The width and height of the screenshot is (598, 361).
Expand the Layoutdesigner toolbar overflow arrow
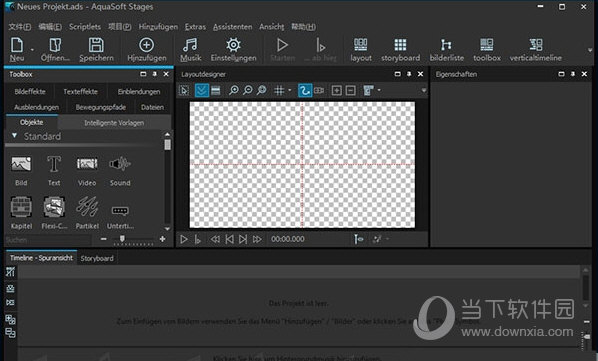click(423, 91)
